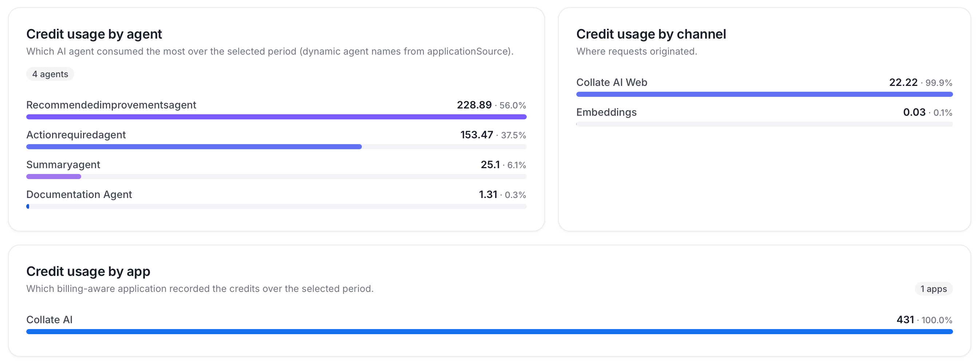Click the "Credit usage by agent" heading
980x364 pixels.
pyautogui.click(x=94, y=34)
